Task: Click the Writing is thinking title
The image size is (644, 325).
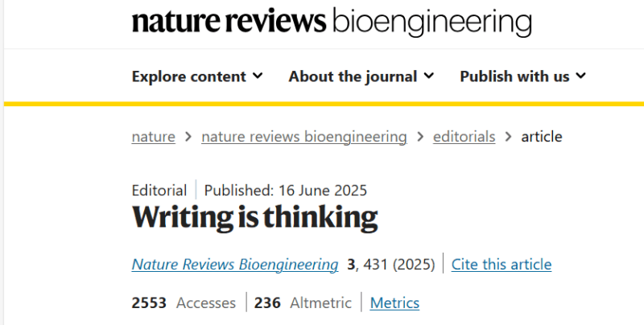Action: (x=254, y=217)
